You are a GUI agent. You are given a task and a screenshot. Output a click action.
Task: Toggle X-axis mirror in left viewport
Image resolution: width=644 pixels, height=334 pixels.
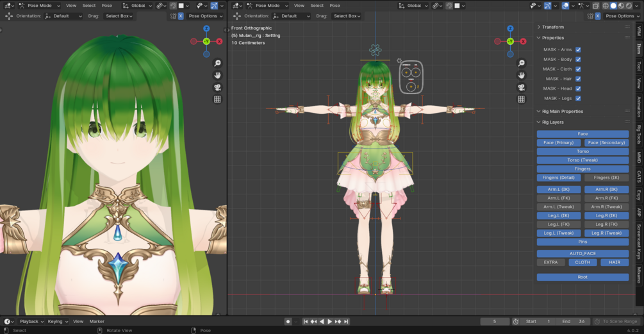[x=181, y=16]
